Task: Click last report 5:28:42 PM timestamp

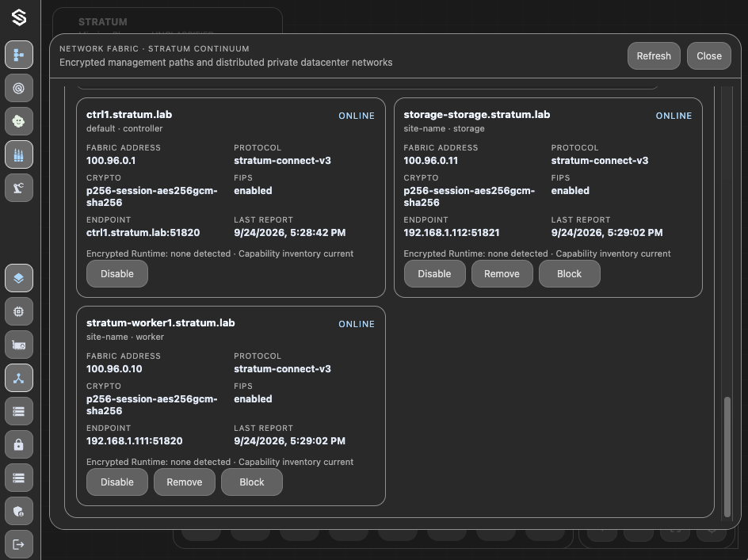Action: point(289,233)
